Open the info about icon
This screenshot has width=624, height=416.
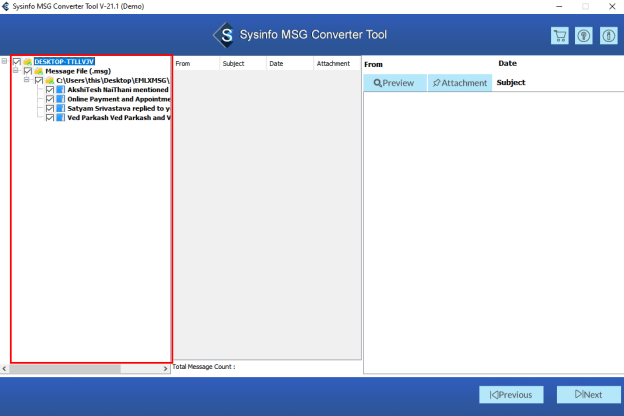pos(608,36)
